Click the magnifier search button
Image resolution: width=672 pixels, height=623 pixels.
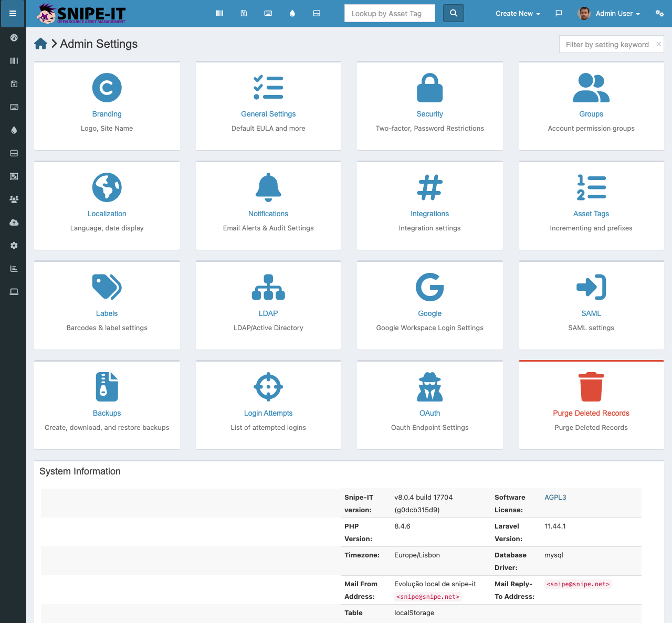point(454,13)
